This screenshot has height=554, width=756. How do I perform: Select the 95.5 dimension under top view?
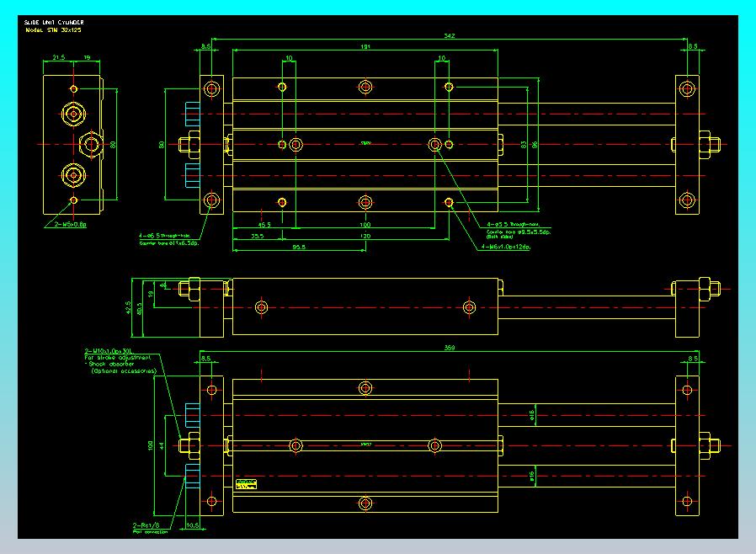point(299,248)
